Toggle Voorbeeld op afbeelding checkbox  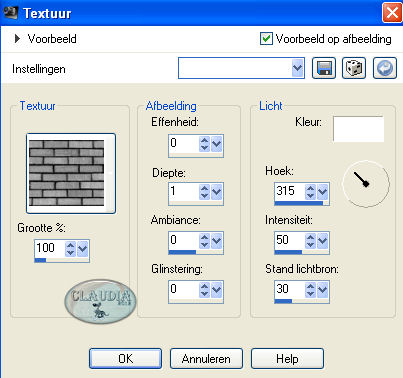coord(266,39)
